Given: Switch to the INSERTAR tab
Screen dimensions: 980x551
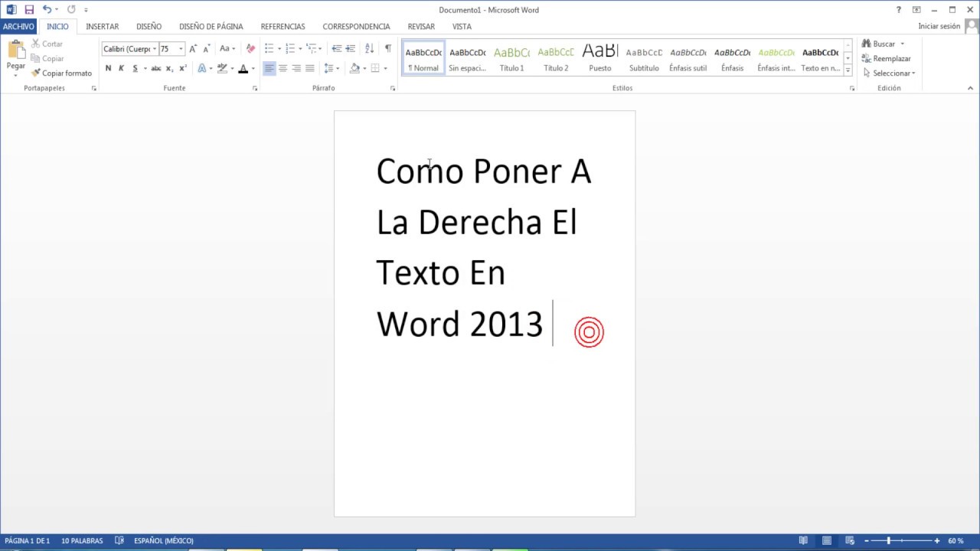Looking at the screenshot, I should (x=103, y=27).
